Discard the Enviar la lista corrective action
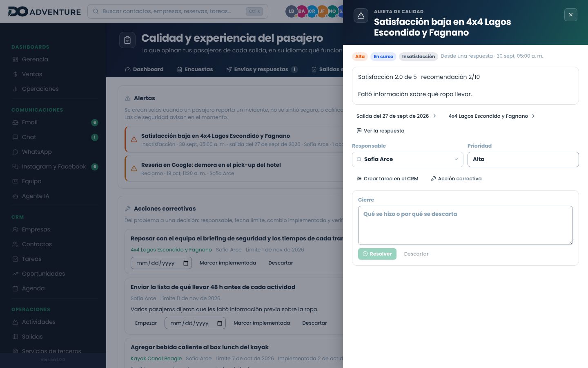This screenshot has height=368, width=588. coord(314,323)
